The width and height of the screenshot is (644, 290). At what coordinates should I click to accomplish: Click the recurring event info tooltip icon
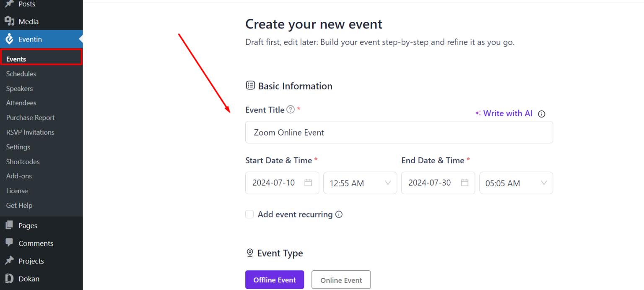339,214
